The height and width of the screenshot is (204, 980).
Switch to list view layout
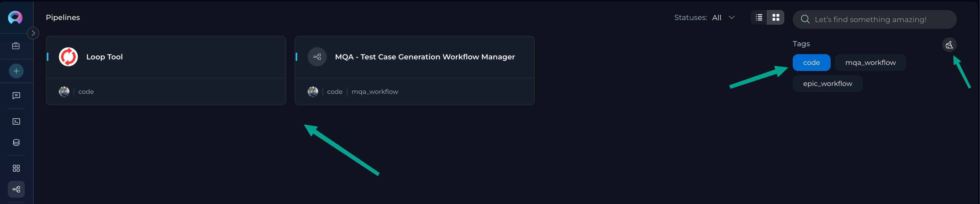pos(759,18)
